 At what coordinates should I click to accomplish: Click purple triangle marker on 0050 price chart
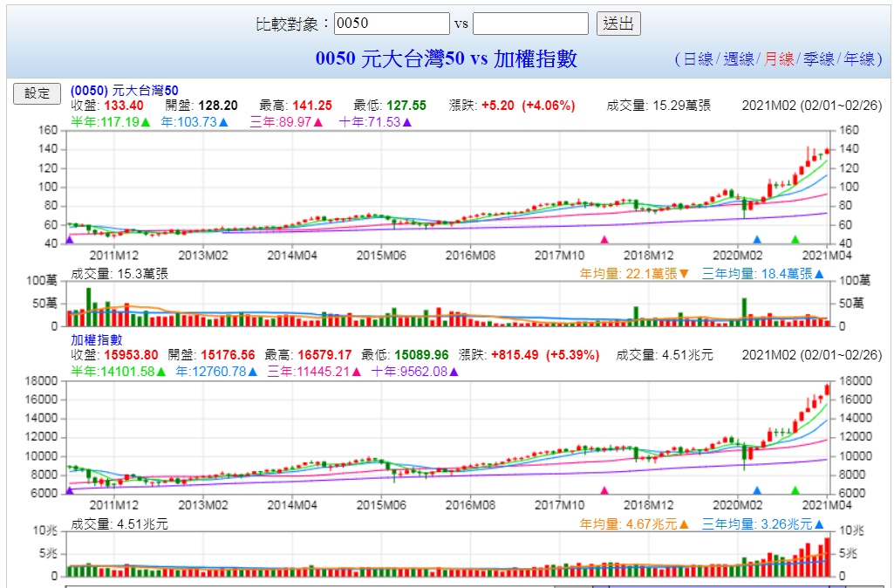pyautogui.click(x=70, y=240)
